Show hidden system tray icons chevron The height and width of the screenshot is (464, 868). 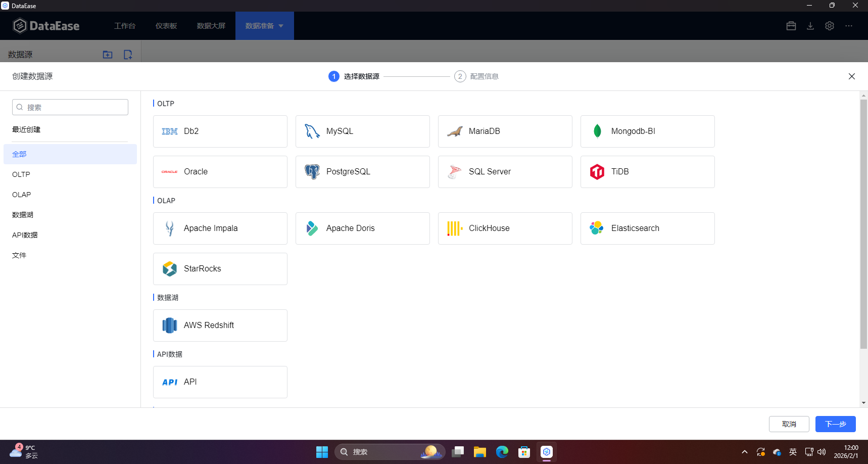click(x=744, y=452)
